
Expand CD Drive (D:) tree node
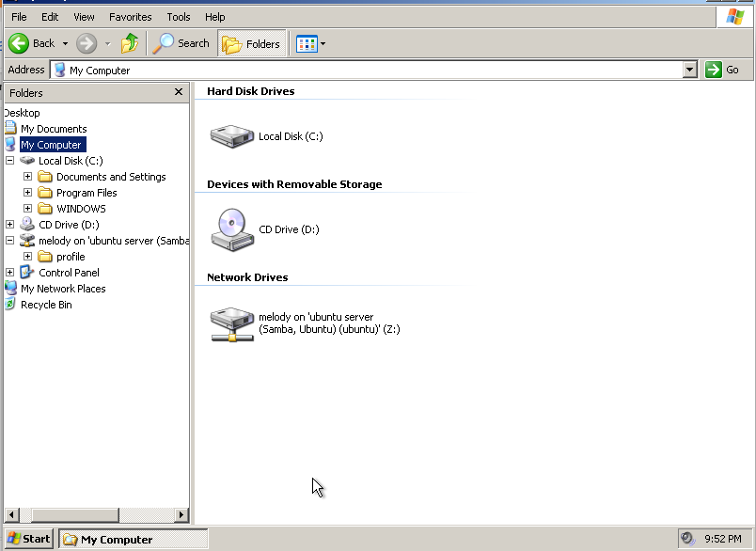point(10,224)
